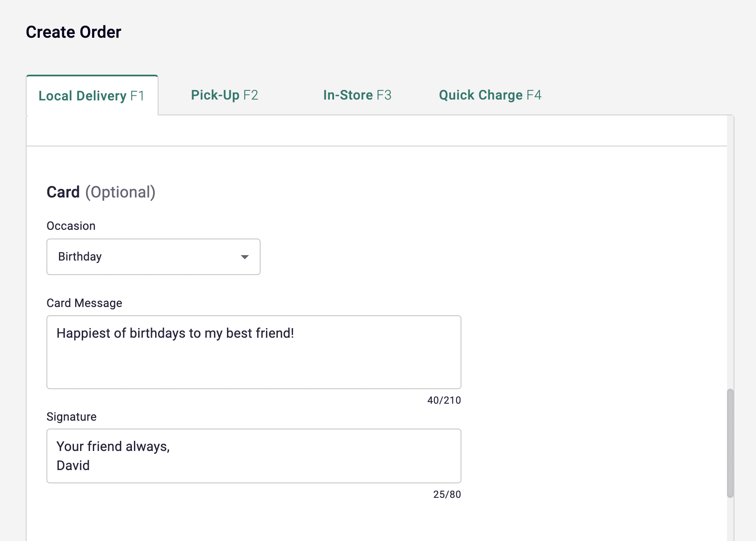
Task: Click the Occasion dropdown arrow
Action: (x=245, y=257)
